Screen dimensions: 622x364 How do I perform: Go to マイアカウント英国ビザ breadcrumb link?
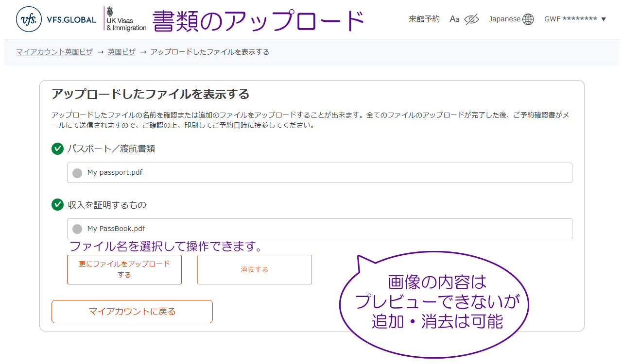[x=54, y=52]
